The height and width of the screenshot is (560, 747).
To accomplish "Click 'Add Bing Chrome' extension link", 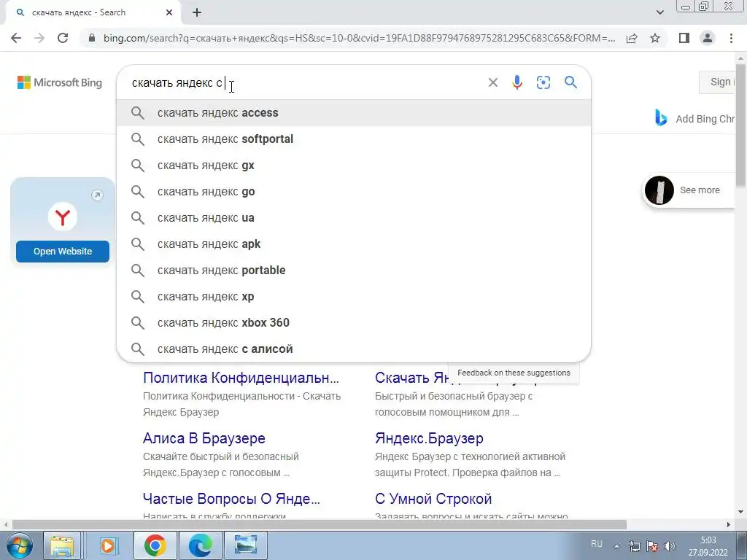I will [x=695, y=119].
